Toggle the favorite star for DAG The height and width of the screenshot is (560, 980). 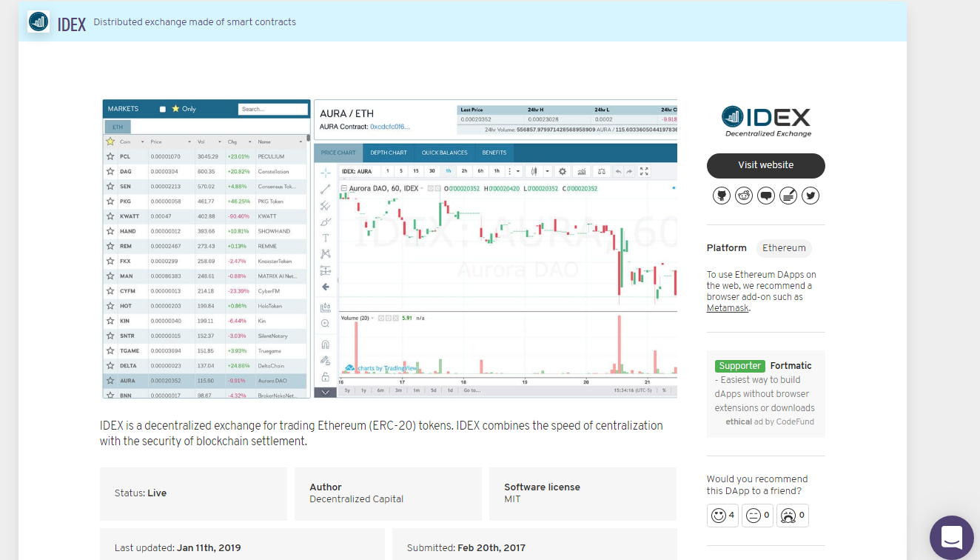pyautogui.click(x=110, y=171)
